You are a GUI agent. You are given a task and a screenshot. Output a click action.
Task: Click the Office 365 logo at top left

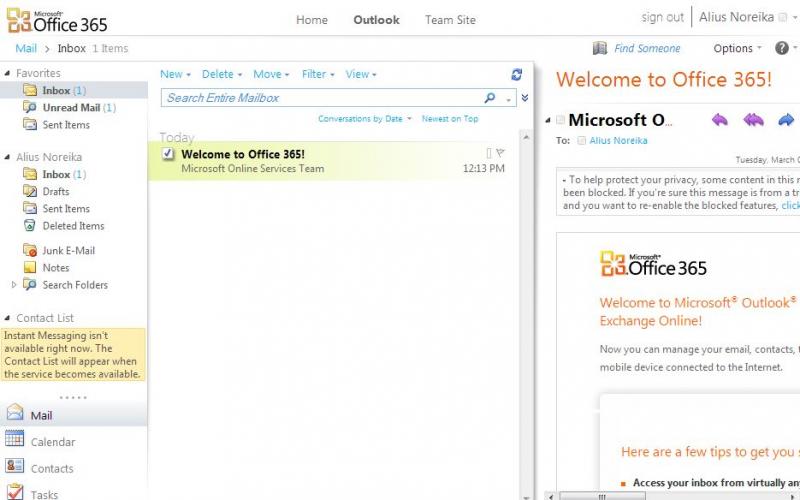click(57, 20)
